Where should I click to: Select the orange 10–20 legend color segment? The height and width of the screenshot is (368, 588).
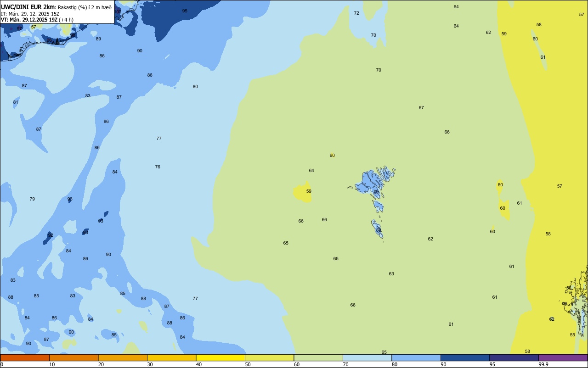click(x=73, y=357)
